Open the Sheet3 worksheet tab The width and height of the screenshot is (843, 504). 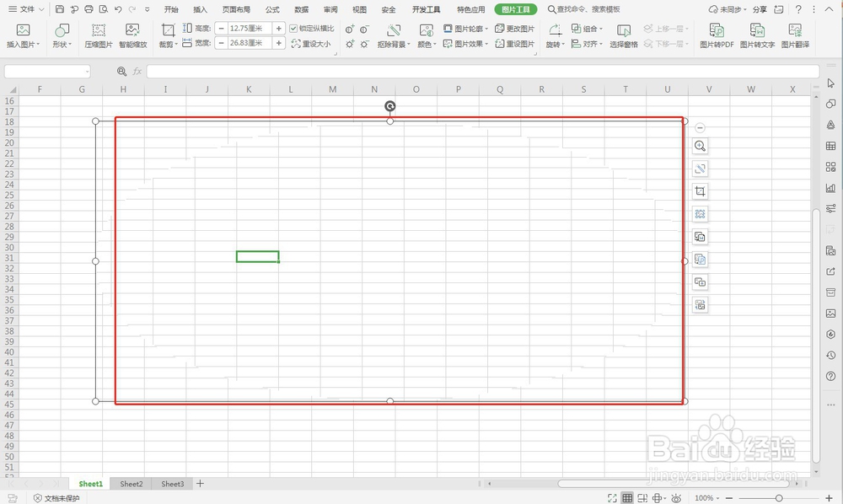pyautogui.click(x=173, y=484)
